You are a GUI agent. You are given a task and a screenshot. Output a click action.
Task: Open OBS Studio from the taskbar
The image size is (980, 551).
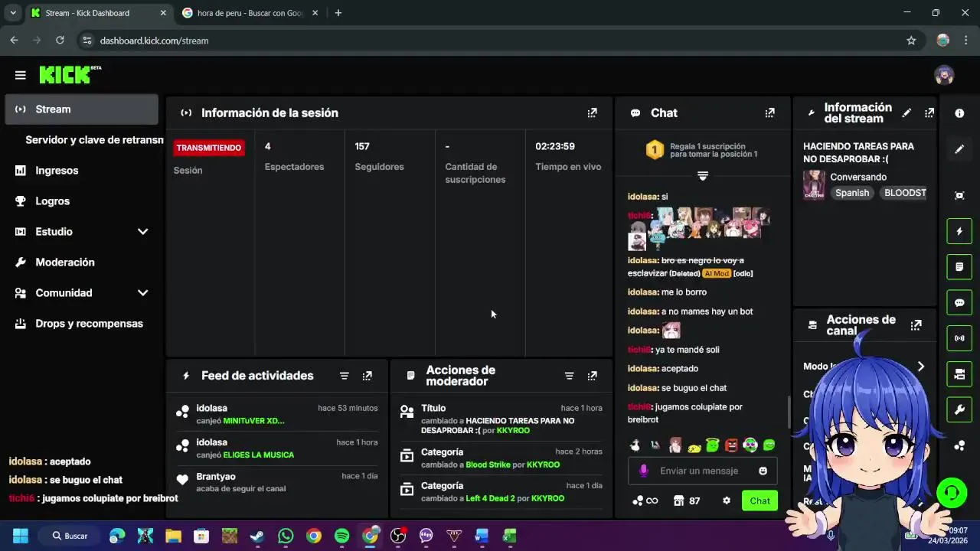(x=398, y=536)
